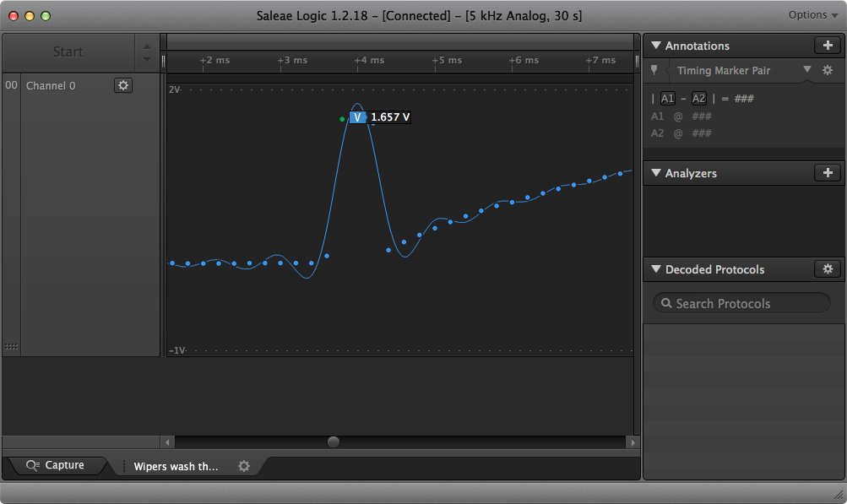Open the Timing Marker Pair gear settings
This screenshot has width=847, height=504.
(x=828, y=71)
